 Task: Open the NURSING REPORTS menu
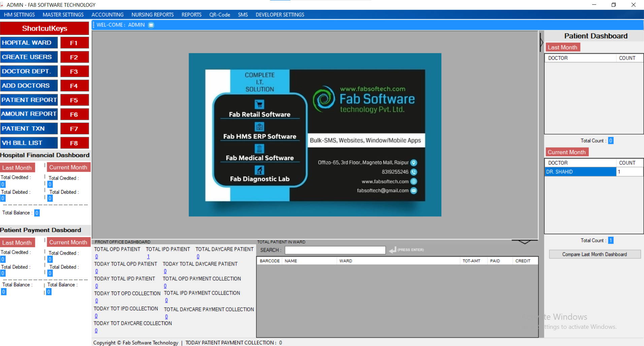[153, 15]
